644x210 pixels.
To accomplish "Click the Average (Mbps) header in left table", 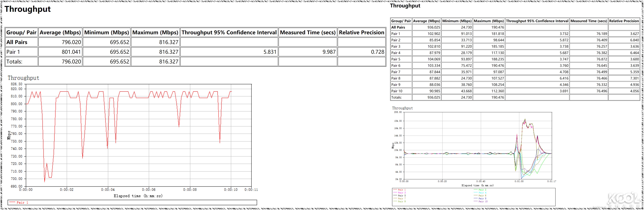I will tap(60, 33).
